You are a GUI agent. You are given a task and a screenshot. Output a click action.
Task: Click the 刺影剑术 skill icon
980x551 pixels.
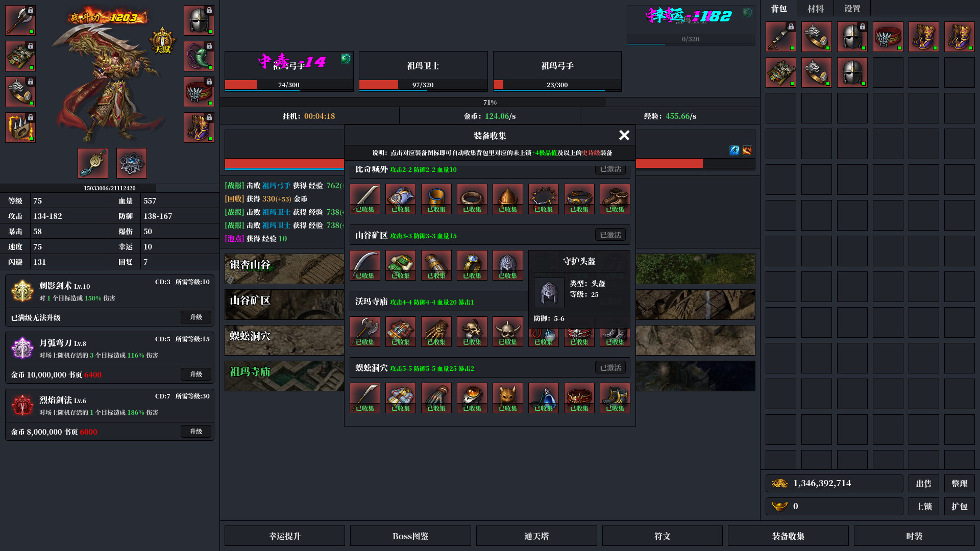[x=21, y=291]
